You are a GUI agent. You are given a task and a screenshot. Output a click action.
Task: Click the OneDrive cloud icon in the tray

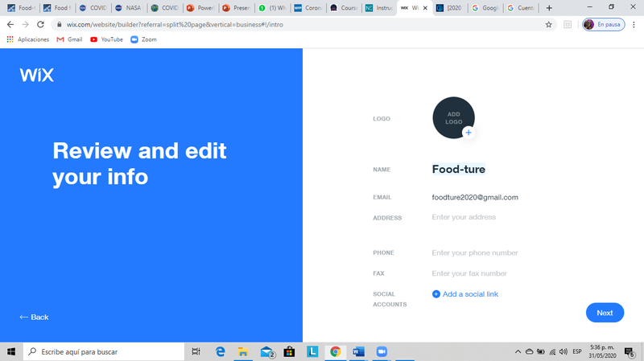click(530, 351)
